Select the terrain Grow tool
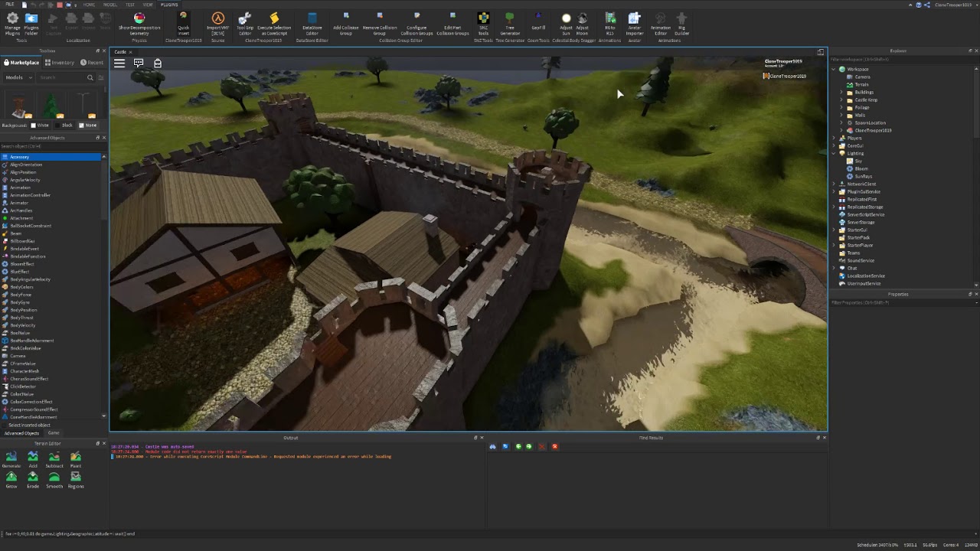980x551 pixels. [11, 480]
